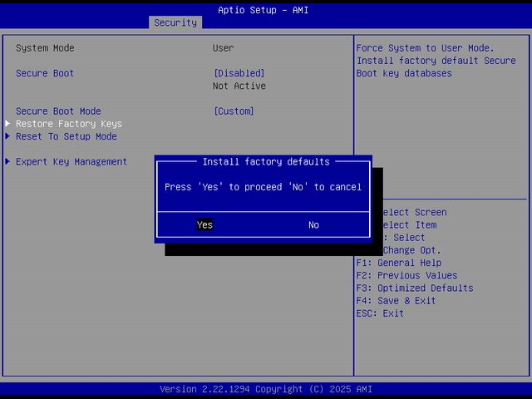532x399 pixels.
Task: Open the Security tab
Action: pos(175,22)
